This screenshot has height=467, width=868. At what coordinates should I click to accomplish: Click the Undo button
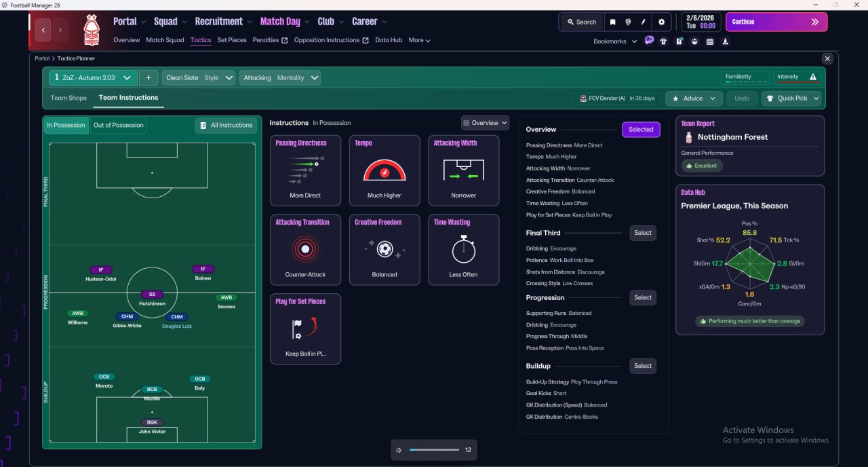point(742,98)
